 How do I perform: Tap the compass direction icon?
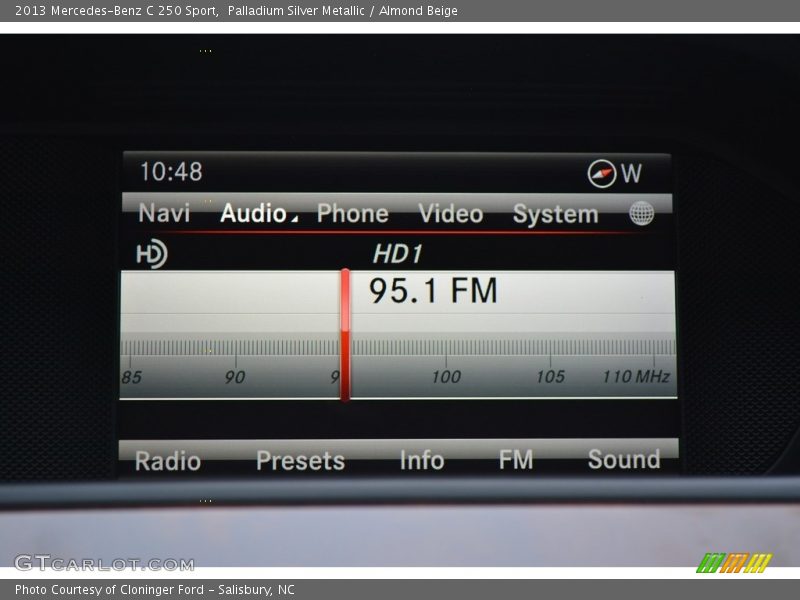[x=602, y=174]
